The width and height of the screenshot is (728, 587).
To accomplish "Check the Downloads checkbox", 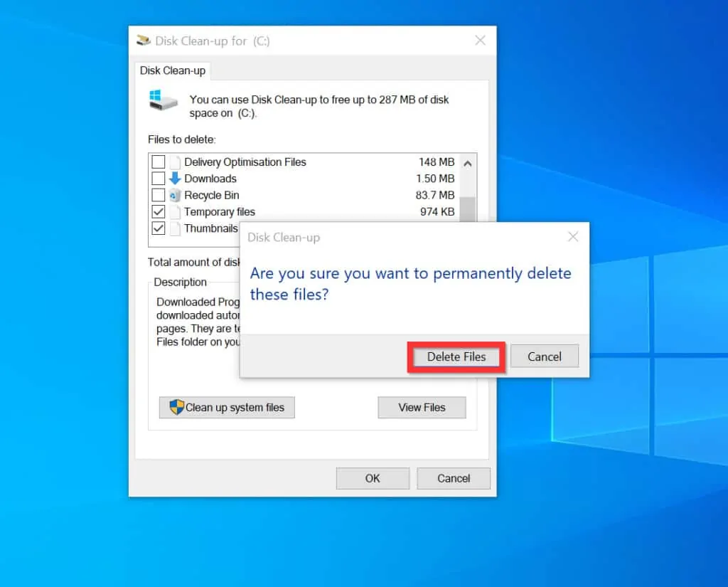I will pos(159,179).
